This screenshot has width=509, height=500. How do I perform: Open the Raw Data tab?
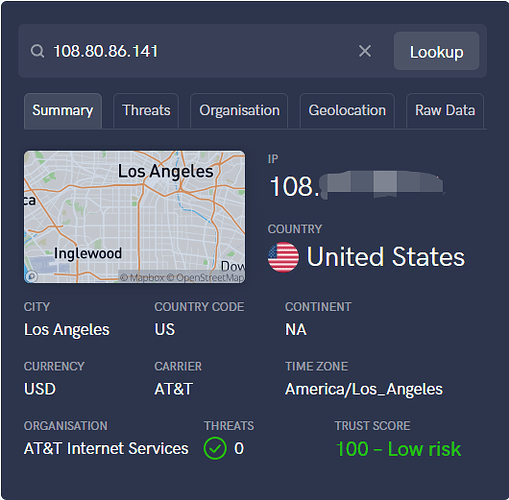point(445,110)
